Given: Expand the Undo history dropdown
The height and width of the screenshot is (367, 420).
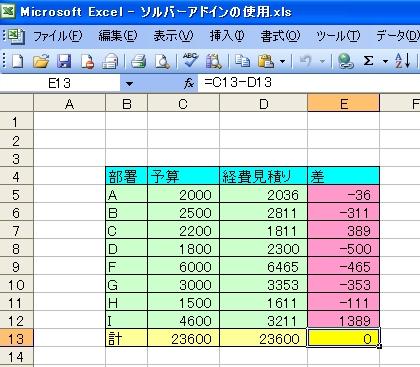Looking at the screenshot, I should coord(322,62).
